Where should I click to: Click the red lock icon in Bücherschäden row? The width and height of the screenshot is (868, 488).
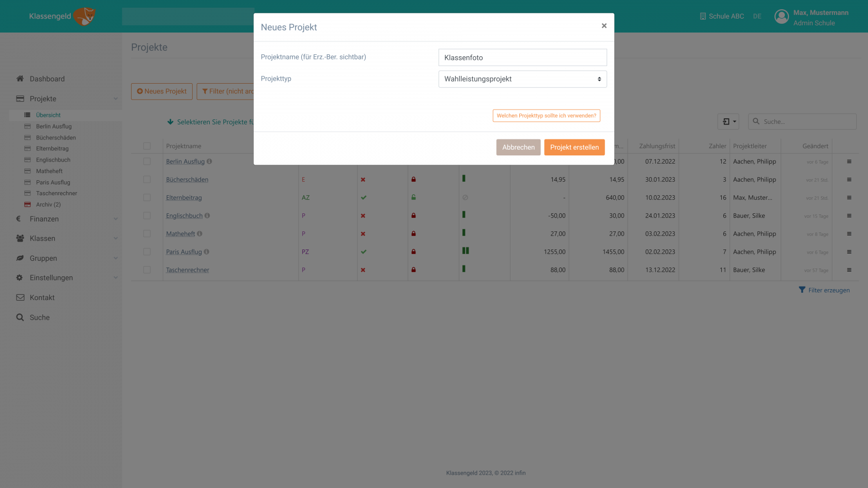413,179
